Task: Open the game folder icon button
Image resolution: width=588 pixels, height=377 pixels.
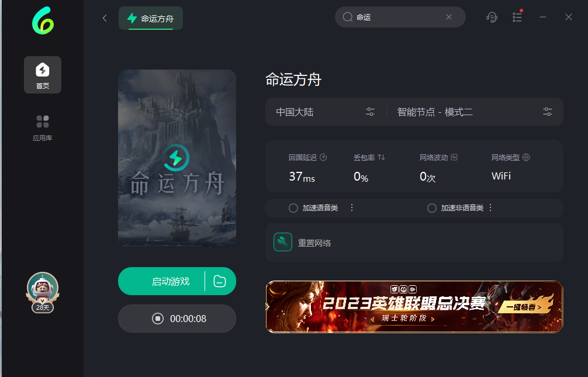Action: [x=220, y=281]
